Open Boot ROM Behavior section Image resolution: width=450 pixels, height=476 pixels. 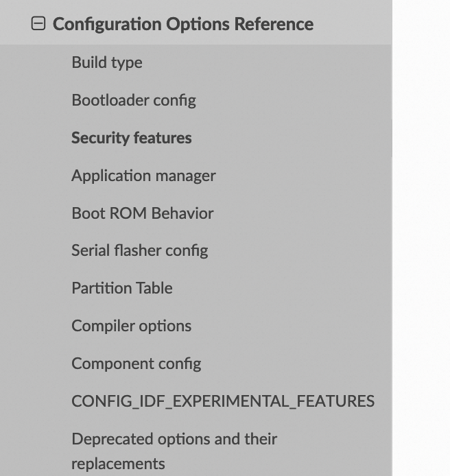[142, 213]
